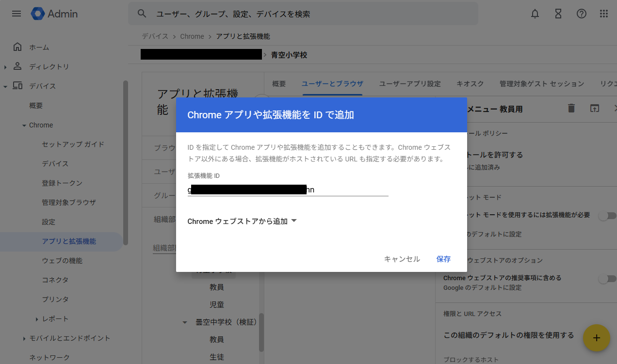The height and width of the screenshot is (364, 617).
Task: Click the notifications bell icon
Action: (535, 14)
